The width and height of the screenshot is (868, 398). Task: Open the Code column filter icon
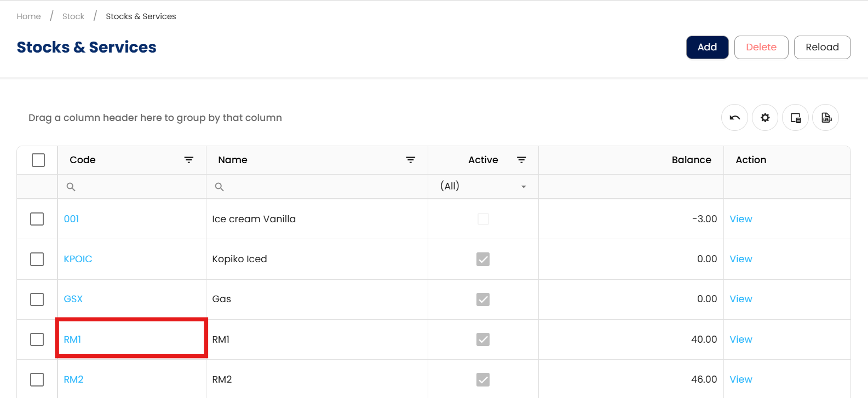(189, 160)
